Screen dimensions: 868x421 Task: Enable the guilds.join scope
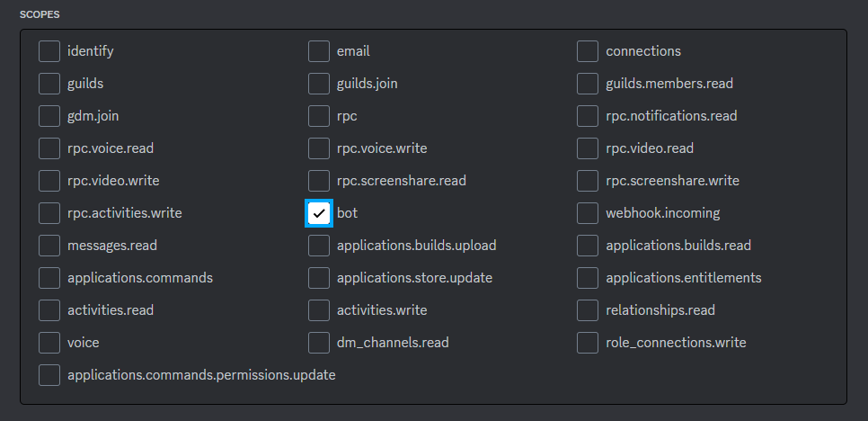[319, 84]
